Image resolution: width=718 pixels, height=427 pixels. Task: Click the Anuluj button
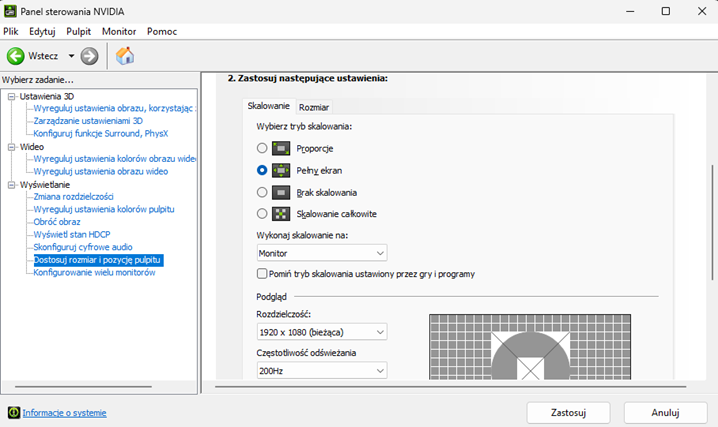(x=665, y=413)
